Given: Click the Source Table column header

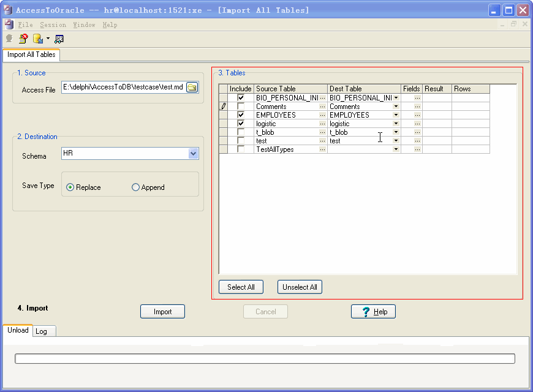Looking at the screenshot, I should [290, 89].
